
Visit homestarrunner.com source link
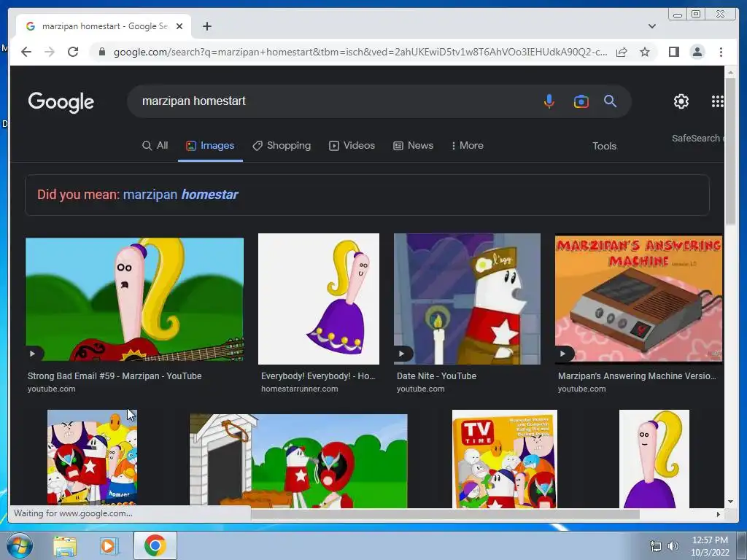300,389
